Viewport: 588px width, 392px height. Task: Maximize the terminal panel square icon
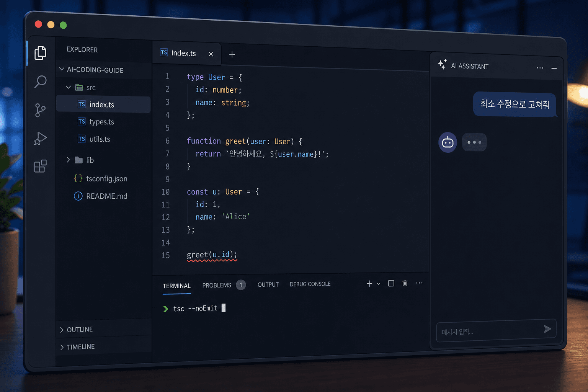coord(391,283)
